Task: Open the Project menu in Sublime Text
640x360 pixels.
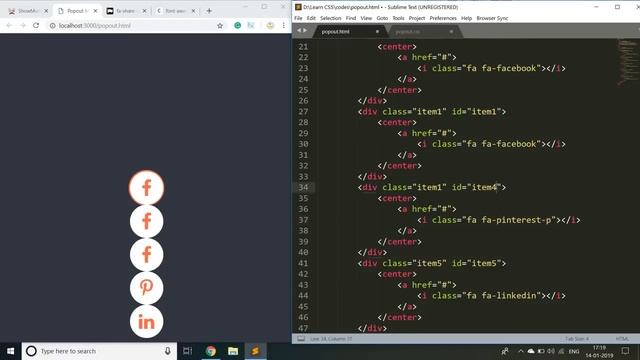Action: pyautogui.click(x=417, y=18)
